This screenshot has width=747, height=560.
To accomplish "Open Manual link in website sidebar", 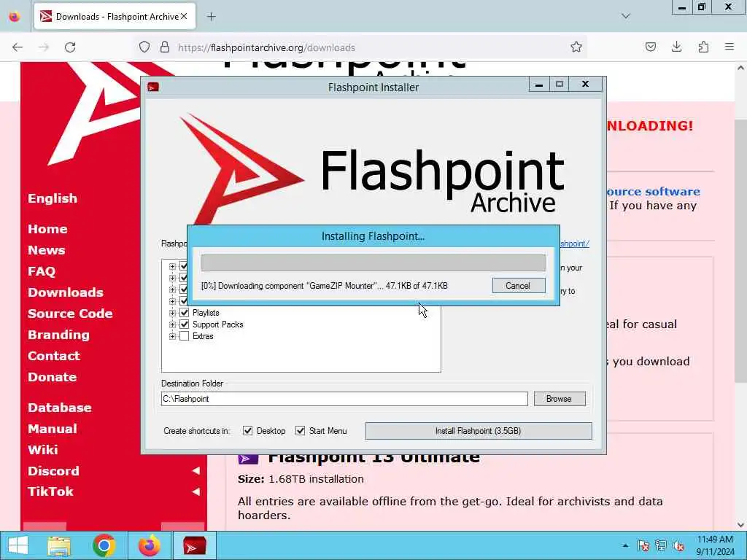I will click(53, 429).
